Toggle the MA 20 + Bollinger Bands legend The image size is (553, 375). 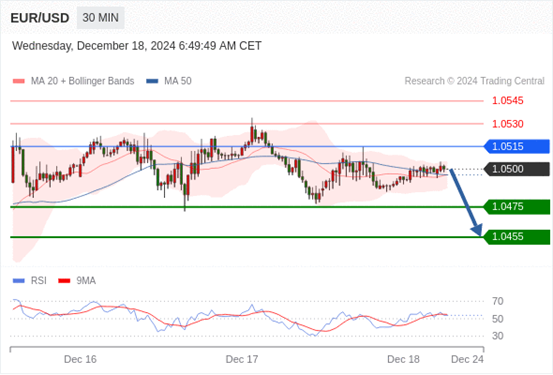pos(73,81)
